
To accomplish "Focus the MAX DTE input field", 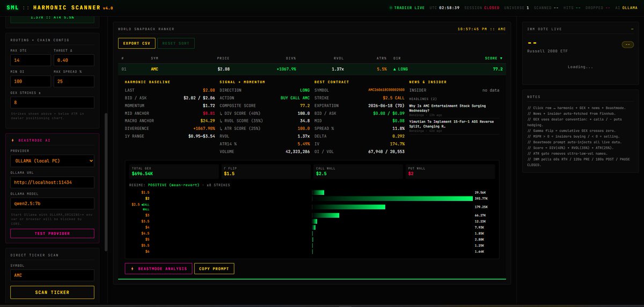I will (x=30, y=61).
